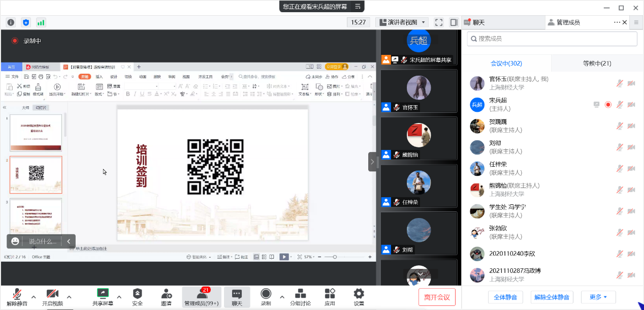Toggle the microphone for 贺巍巍
Image resolution: width=644 pixels, height=310 pixels.
point(620,126)
